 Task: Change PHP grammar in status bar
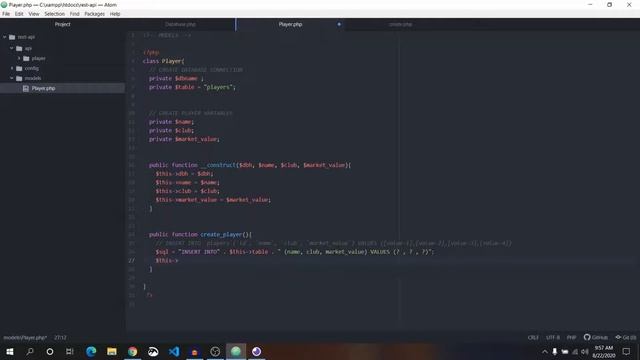coord(571,338)
